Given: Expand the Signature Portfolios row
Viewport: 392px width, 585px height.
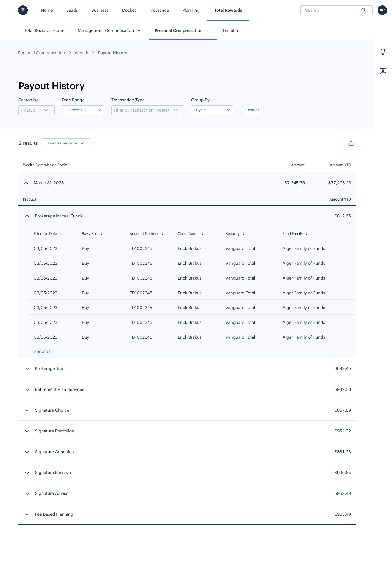Looking at the screenshot, I should (27, 431).
